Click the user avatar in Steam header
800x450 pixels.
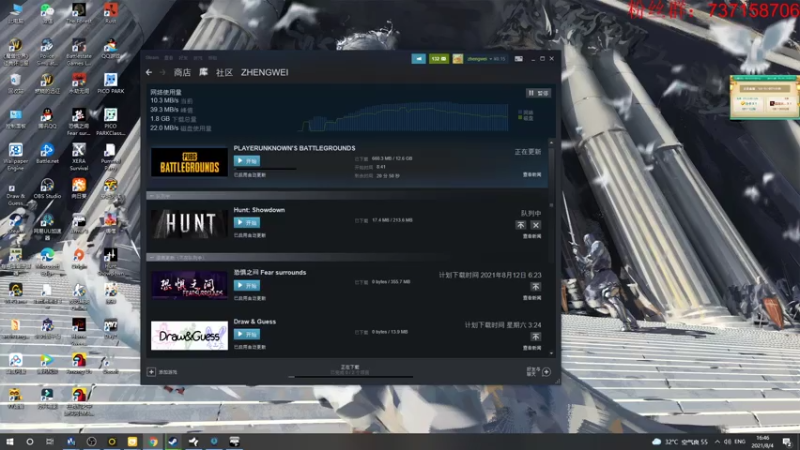click(x=458, y=59)
